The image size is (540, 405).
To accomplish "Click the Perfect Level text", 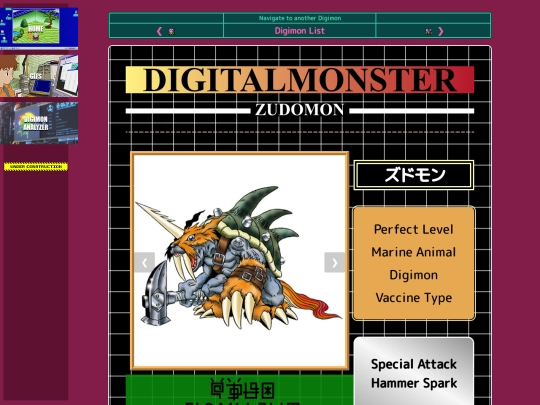I will click(414, 229).
